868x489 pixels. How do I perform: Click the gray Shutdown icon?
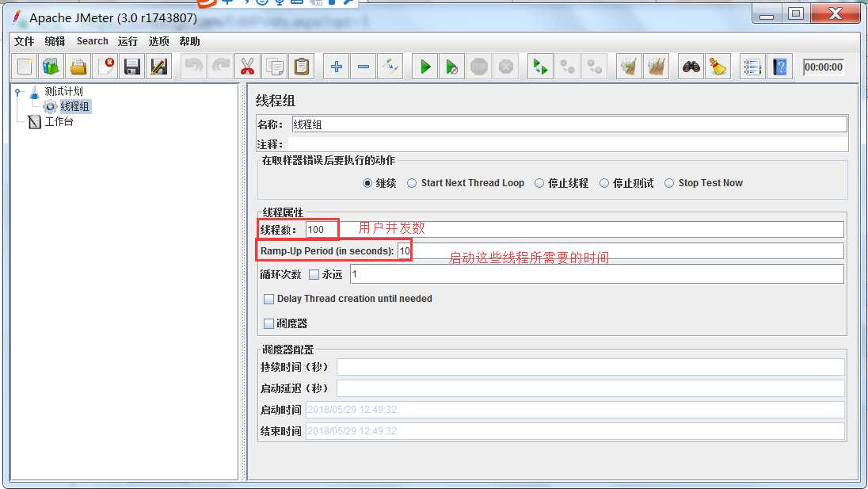506,67
